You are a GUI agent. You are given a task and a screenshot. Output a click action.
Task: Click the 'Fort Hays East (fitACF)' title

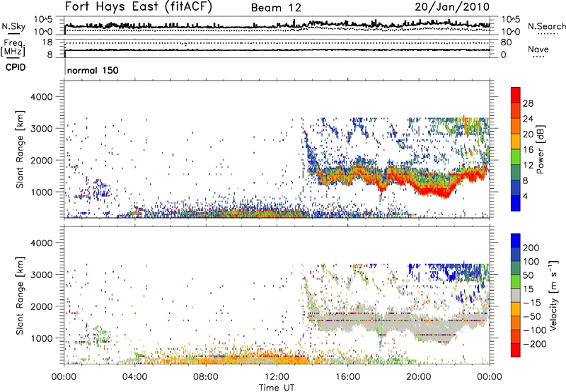point(139,6)
